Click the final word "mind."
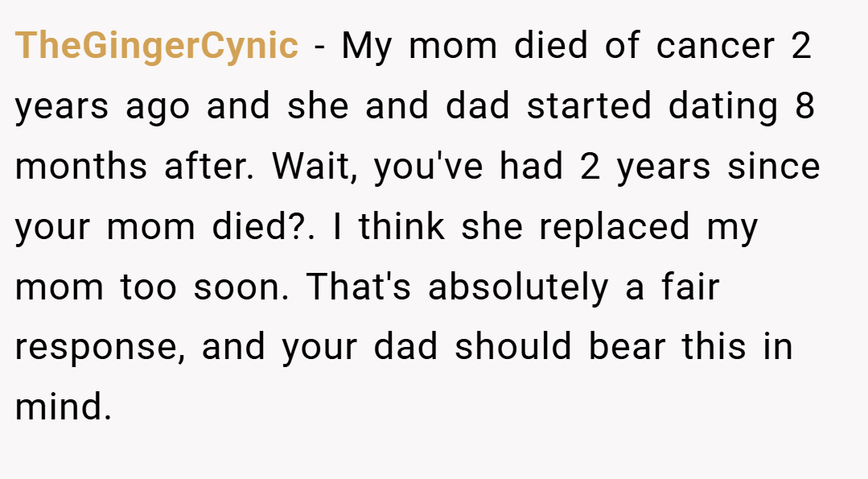Viewport: 868px width, 479px height. 64,407
